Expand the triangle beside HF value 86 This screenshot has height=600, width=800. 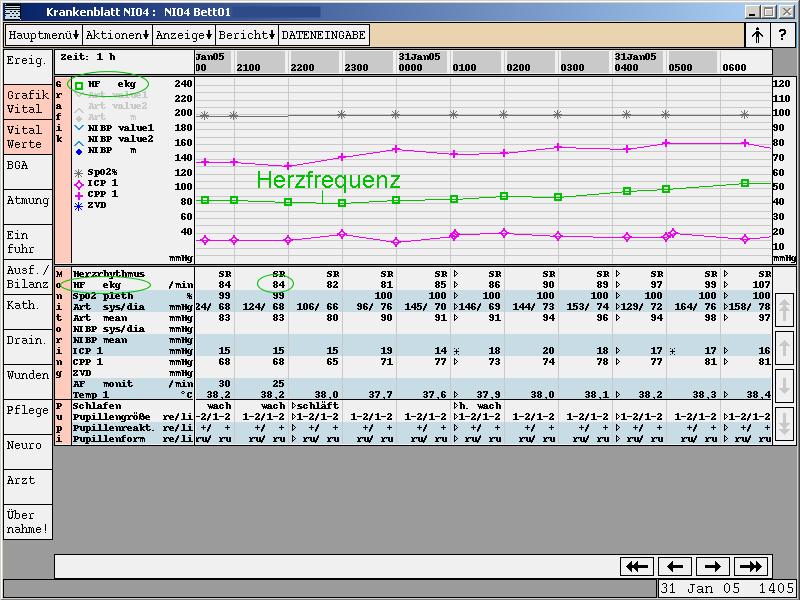(457, 285)
